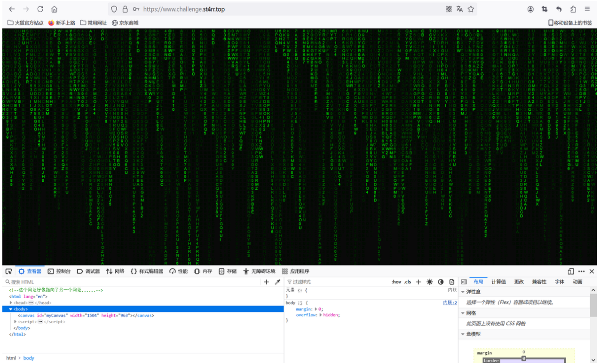Image resolution: width=601 pixels, height=364 pixels.
Task: Select the 查看器 inspector tab
Action: coord(30,271)
